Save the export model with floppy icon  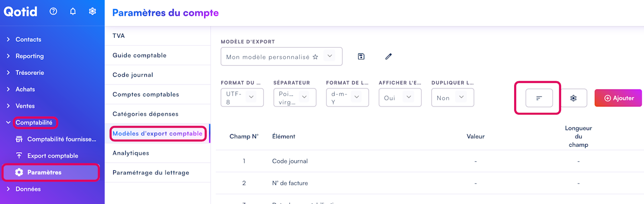361,56
